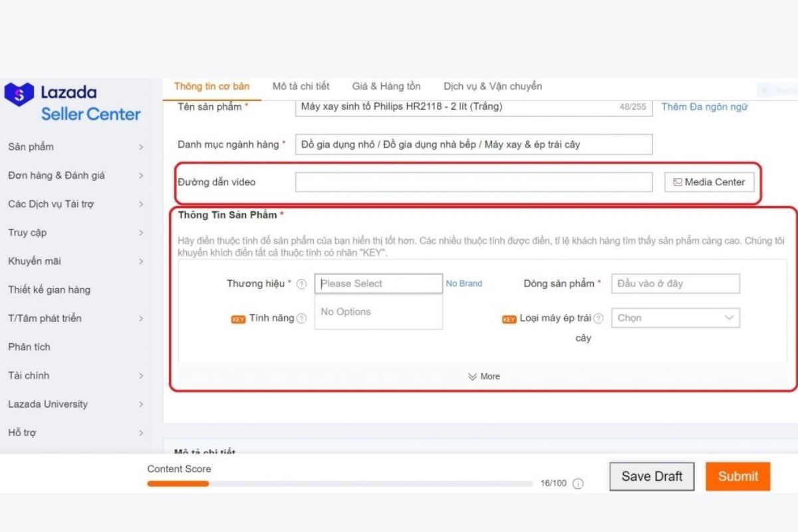Switch to Dịch vụ & Vận chuyển tab
Viewport: 798px width, 532px height.
493,86
